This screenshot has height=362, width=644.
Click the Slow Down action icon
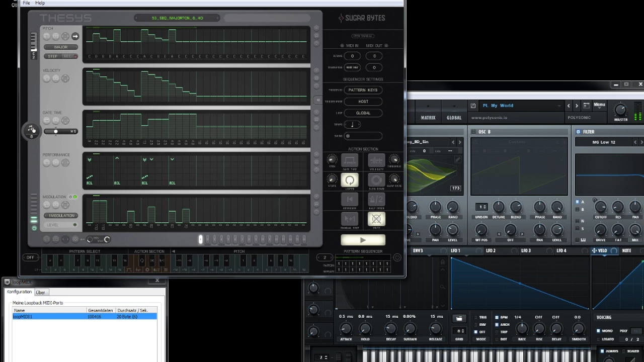tap(376, 180)
